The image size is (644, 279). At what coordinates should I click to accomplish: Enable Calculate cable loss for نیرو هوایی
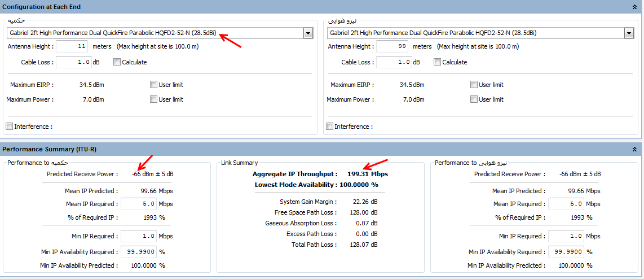coord(438,62)
